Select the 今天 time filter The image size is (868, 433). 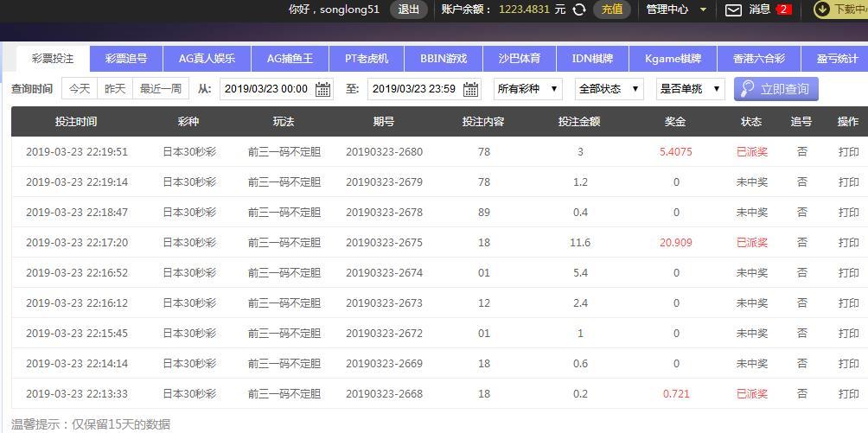coord(79,89)
